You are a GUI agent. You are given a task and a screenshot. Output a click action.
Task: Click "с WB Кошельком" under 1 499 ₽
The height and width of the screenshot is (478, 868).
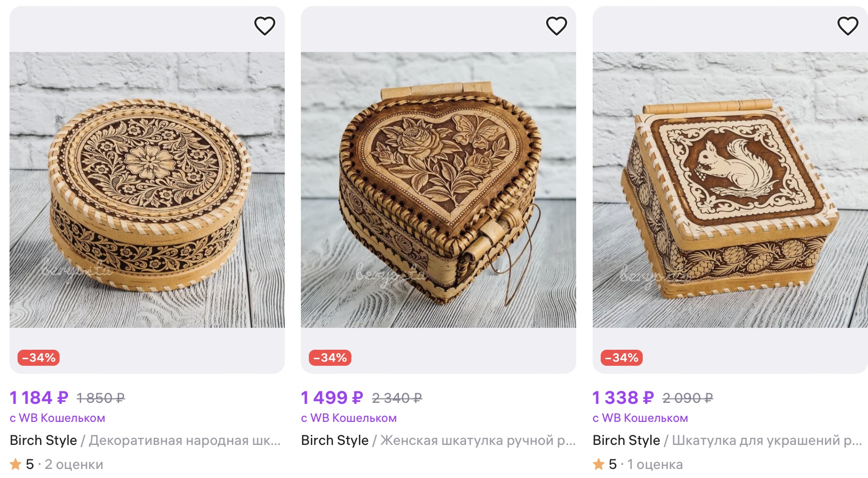point(349,418)
